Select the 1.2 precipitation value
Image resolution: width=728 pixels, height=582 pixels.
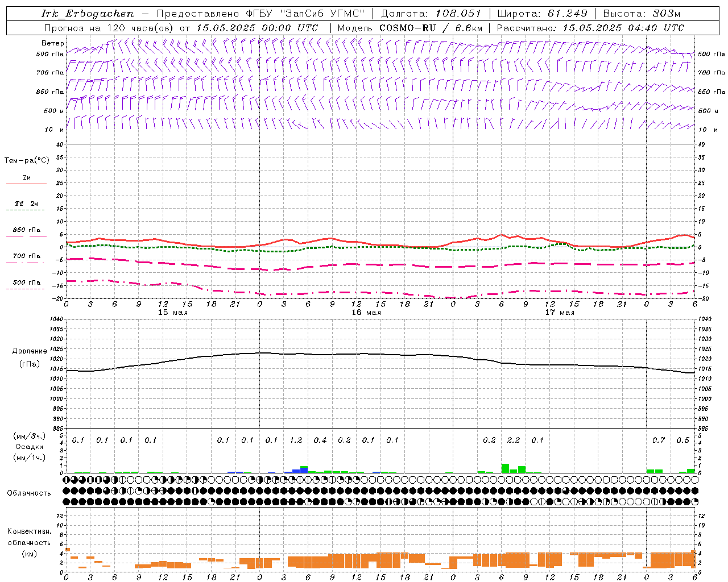296,440
